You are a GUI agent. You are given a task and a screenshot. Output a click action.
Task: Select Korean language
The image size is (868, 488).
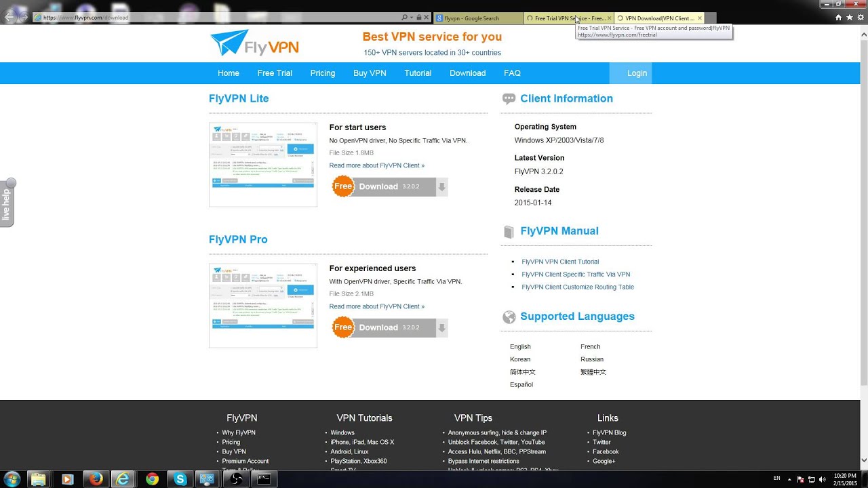tap(520, 359)
